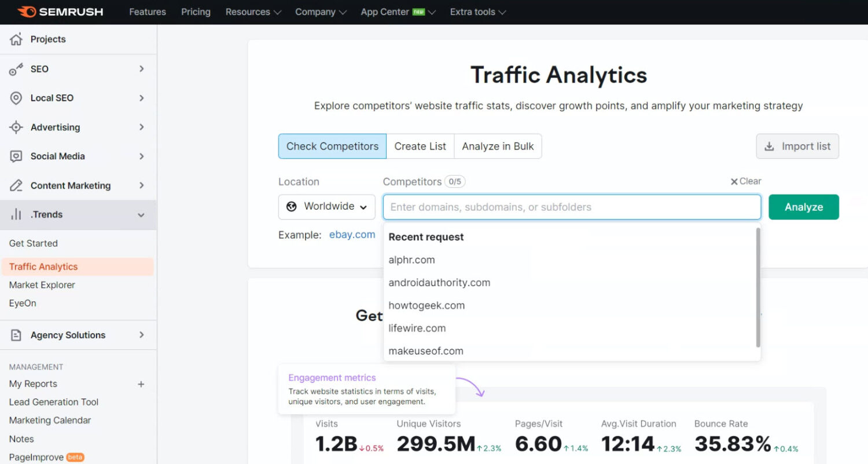Open the Marketing Calendar

[x=50, y=421]
